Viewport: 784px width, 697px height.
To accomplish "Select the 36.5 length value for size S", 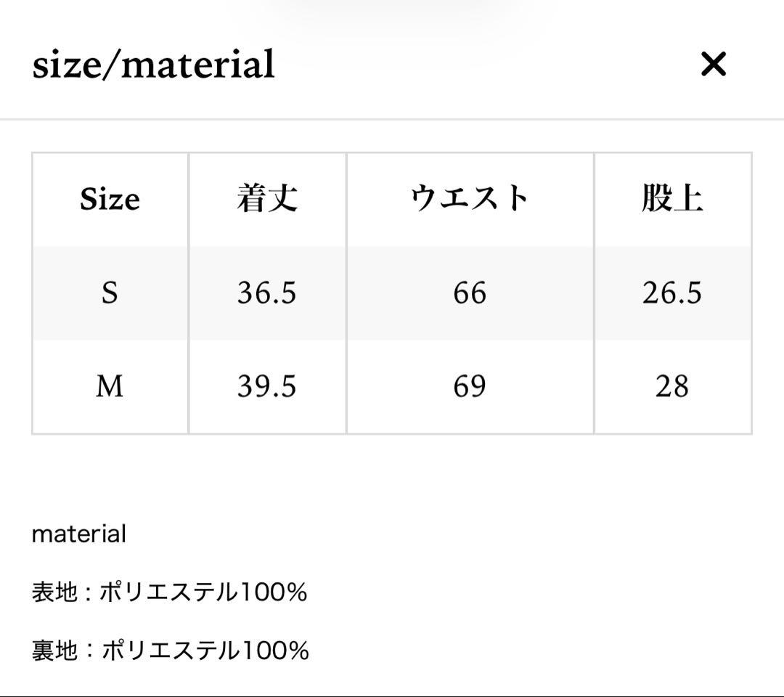I will (x=267, y=293).
